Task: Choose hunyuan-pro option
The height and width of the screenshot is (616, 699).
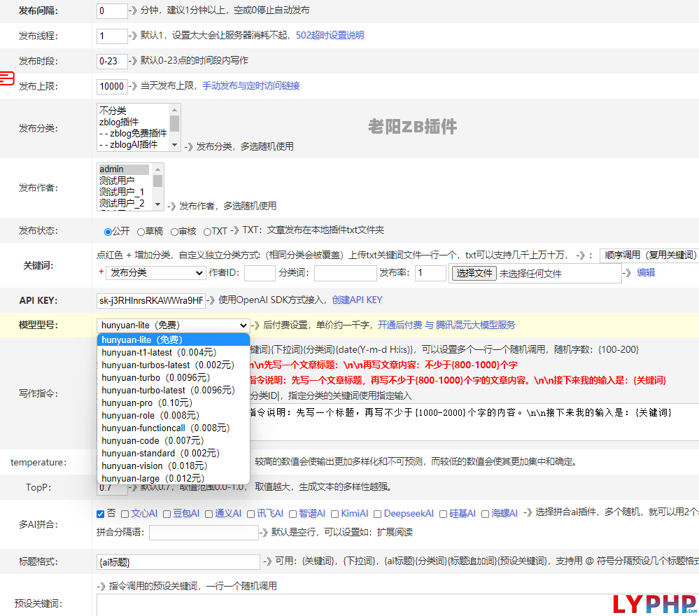Action: pos(173,402)
